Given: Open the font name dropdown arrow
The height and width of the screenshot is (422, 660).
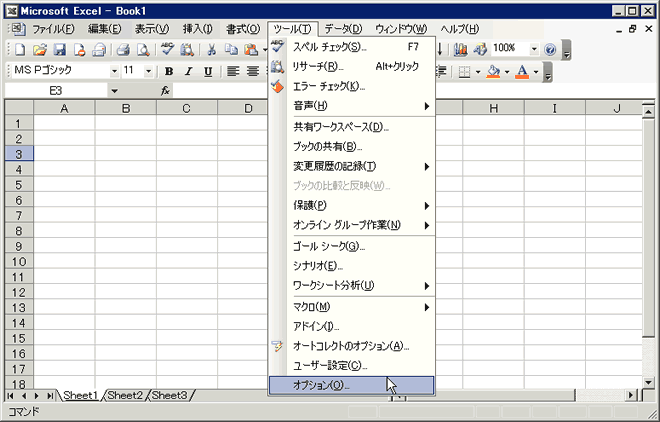Looking at the screenshot, I should (x=114, y=72).
